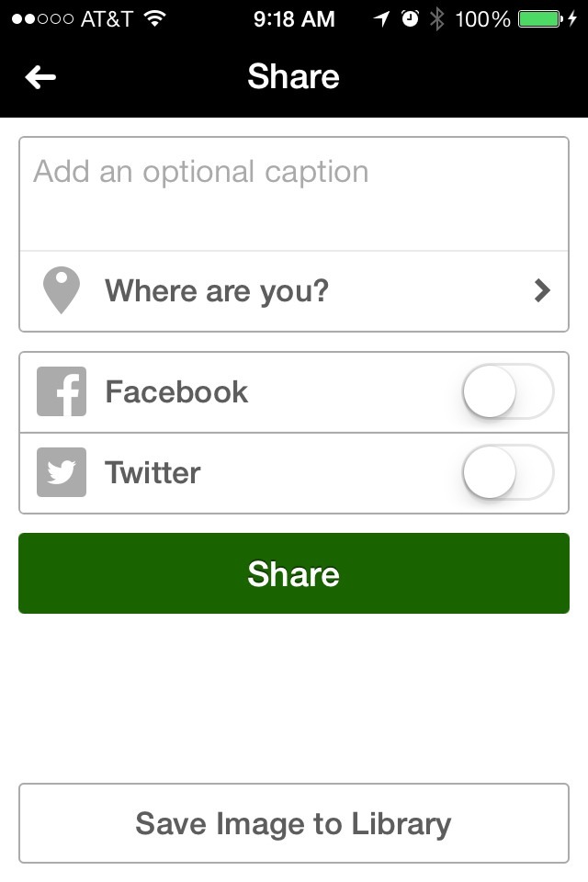Select the Facebook label text

[176, 392]
